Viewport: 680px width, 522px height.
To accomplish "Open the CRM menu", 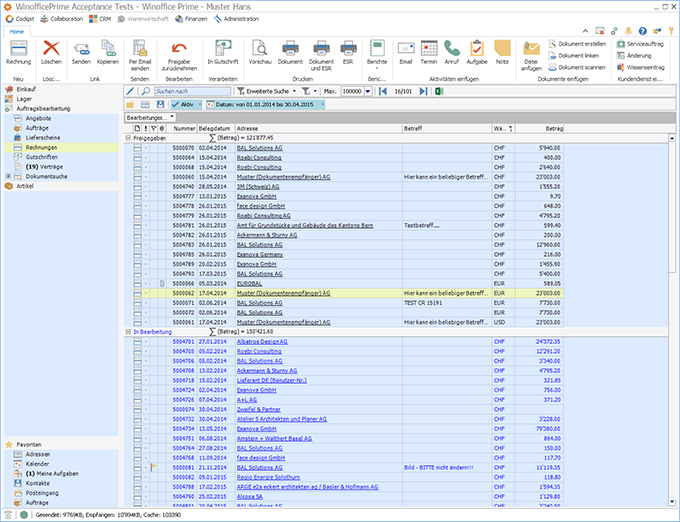I will tap(100, 19).
